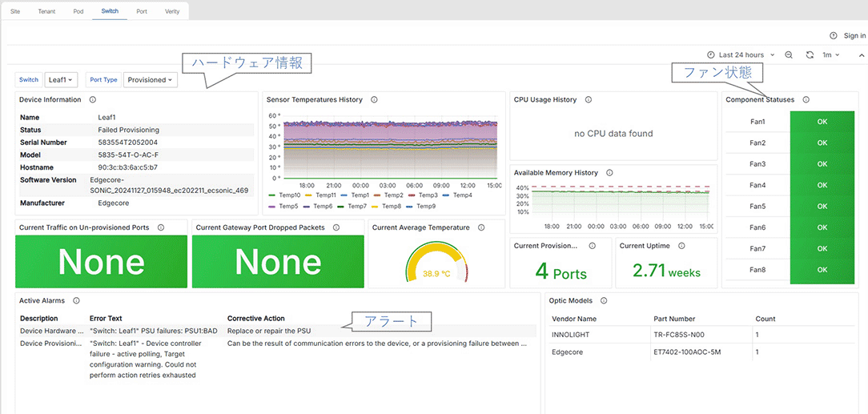
Task: Click the Port Type variable label
Action: 103,80
